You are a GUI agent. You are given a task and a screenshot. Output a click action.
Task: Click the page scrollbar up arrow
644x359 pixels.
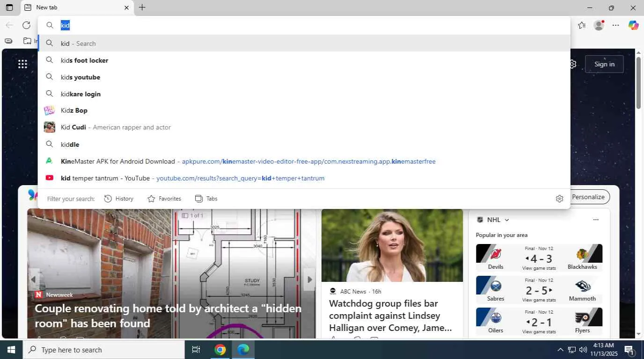639,53
